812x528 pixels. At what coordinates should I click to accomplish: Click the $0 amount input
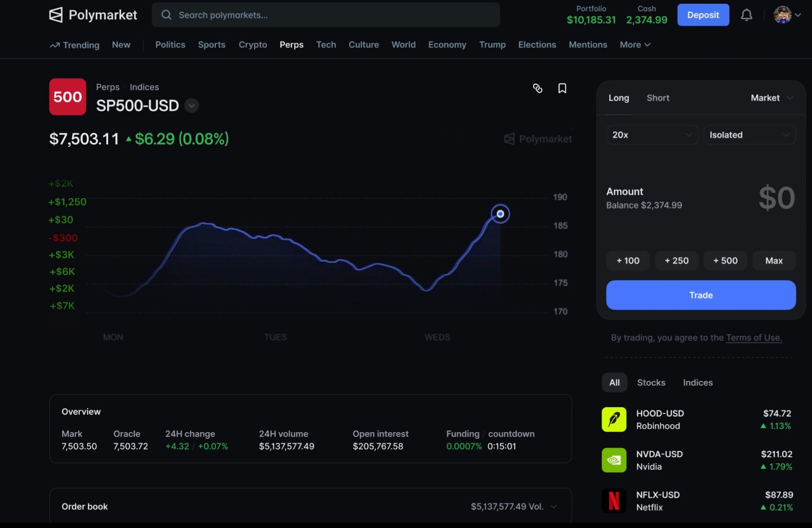(776, 198)
